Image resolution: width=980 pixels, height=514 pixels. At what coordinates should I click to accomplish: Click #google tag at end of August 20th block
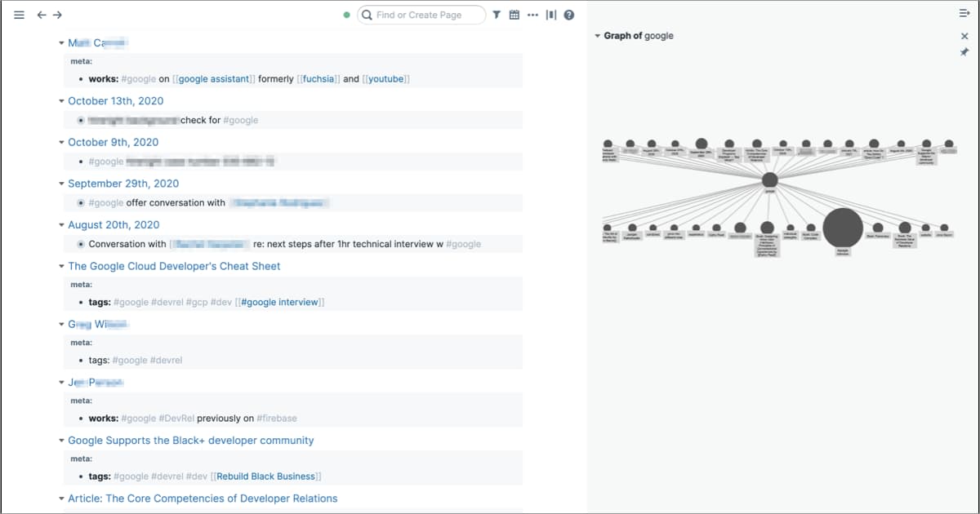pos(463,244)
